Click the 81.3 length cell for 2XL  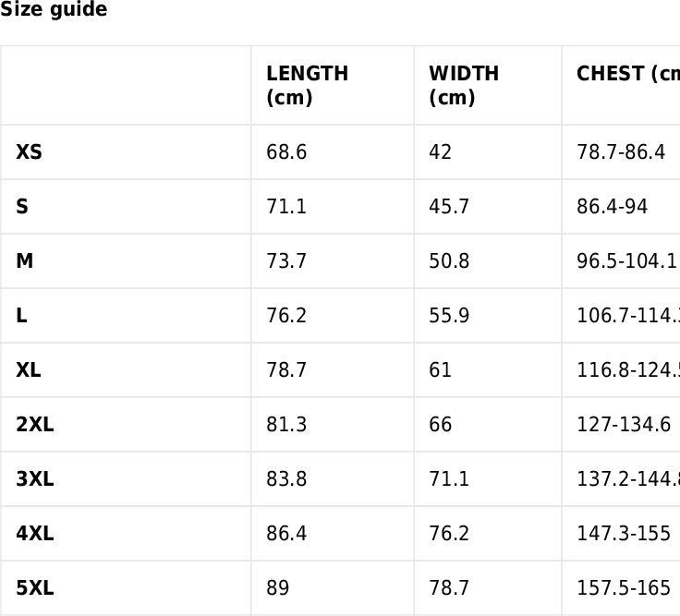point(286,425)
